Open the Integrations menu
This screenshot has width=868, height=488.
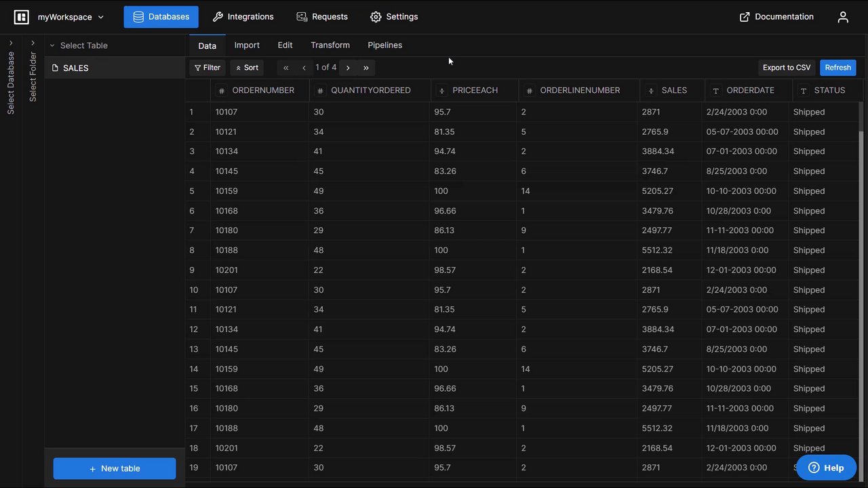[243, 17]
